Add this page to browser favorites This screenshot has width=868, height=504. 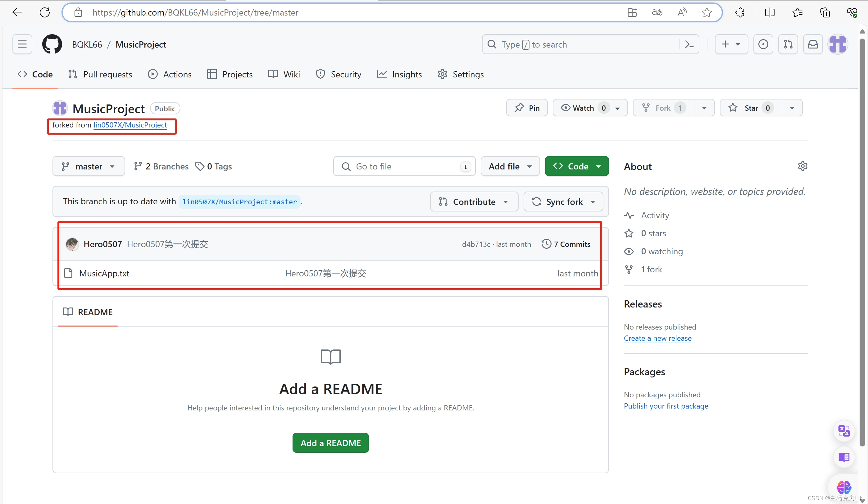click(x=707, y=12)
